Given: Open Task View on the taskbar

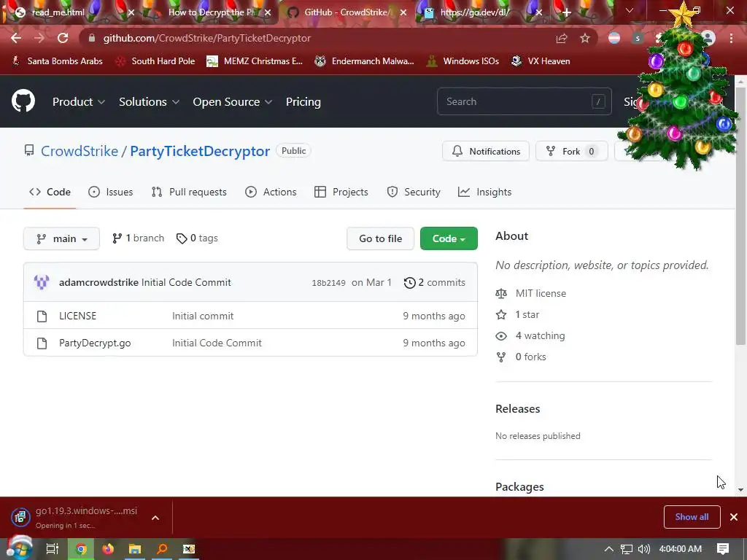Looking at the screenshot, I should 52,549.
